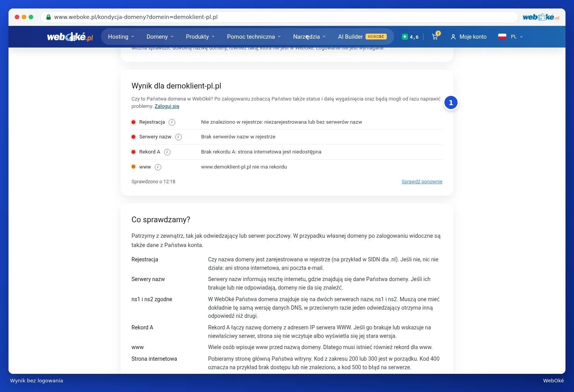Expand the Produkty menu
The image size is (574, 392).
[200, 37]
